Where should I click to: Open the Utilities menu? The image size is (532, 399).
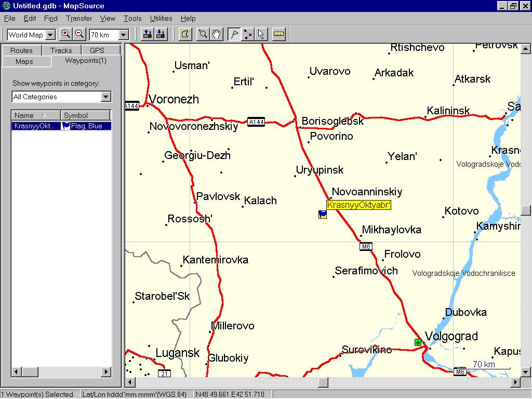[x=161, y=18]
